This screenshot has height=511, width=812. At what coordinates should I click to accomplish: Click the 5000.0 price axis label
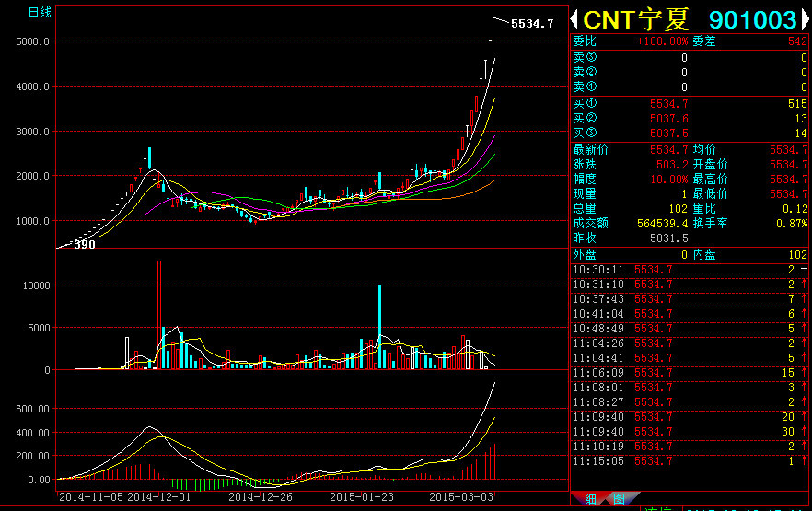(x=32, y=41)
